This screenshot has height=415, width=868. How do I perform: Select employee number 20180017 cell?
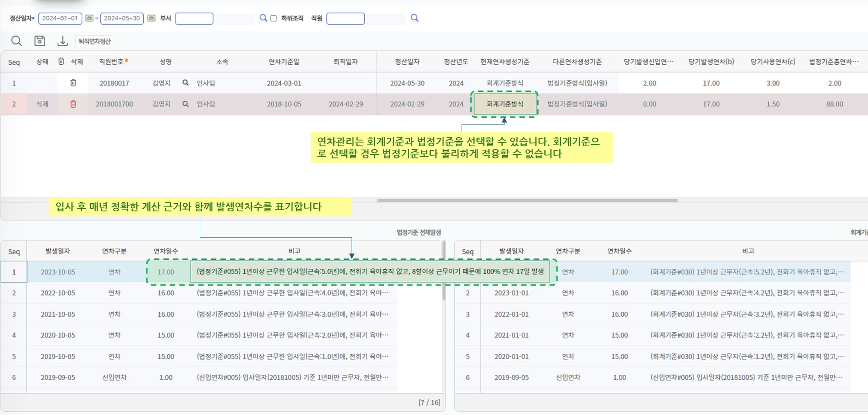[x=114, y=83]
